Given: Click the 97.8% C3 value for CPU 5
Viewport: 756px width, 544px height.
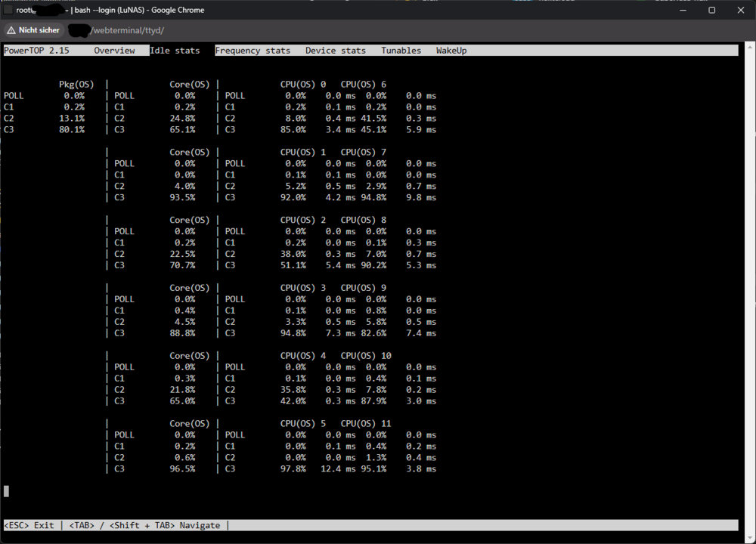Looking at the screenshot, I should pyautogui.click(x=293, y=469).
